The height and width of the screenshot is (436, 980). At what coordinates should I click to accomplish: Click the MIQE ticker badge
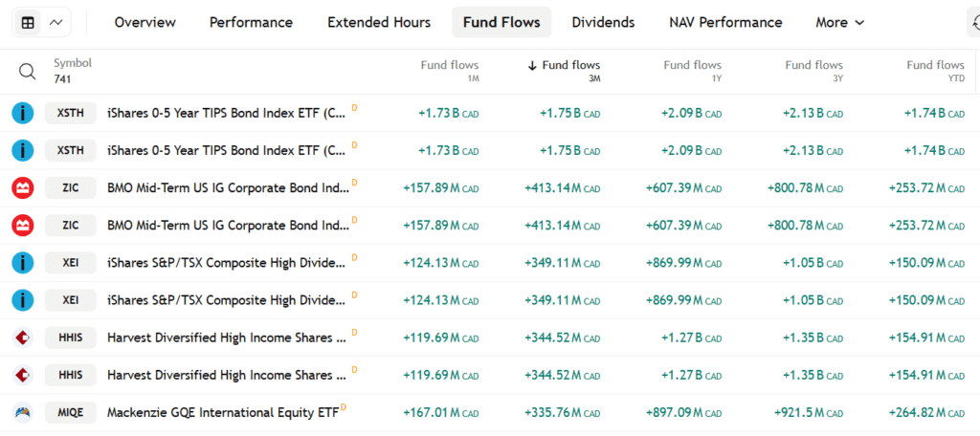70,413
